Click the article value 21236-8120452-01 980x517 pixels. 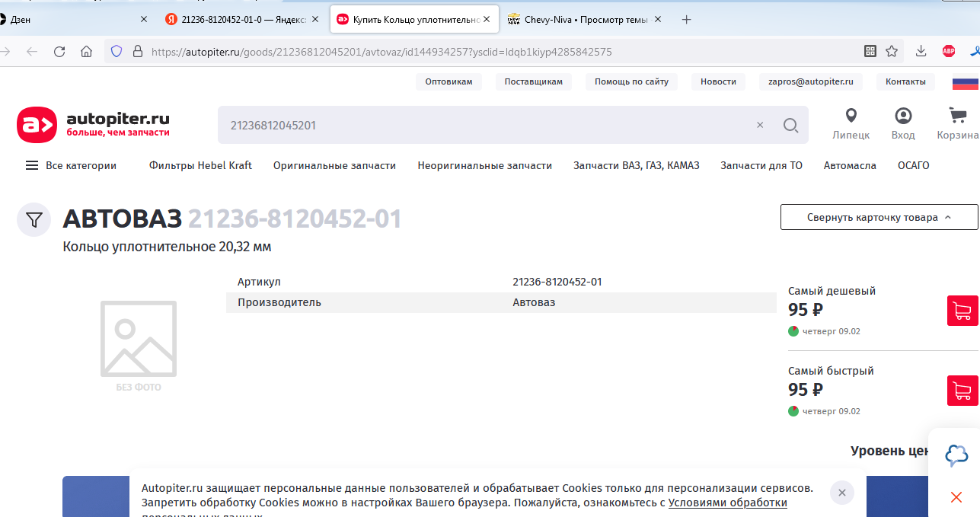tap(557, 282)
